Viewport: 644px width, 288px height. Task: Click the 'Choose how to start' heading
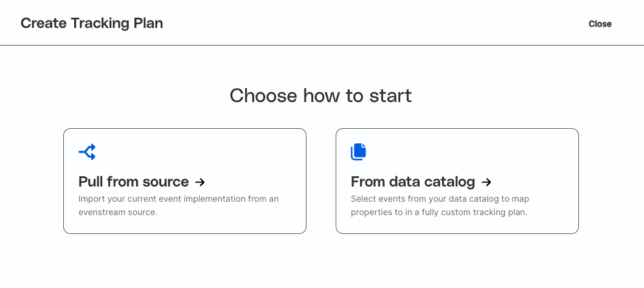pyautogui.click(x=321, y=95)
